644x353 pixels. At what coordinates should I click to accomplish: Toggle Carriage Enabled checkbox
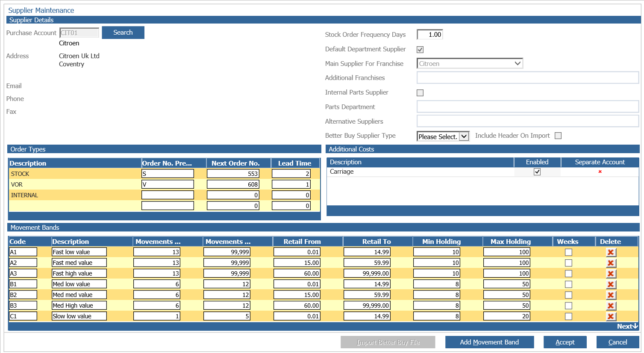point(537,172)
